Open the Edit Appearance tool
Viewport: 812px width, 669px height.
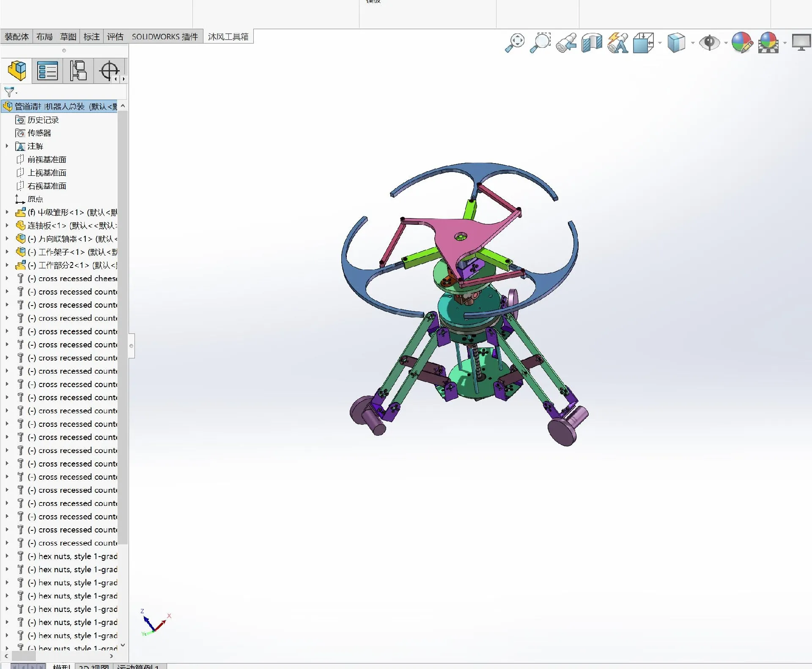pos(742,43)
